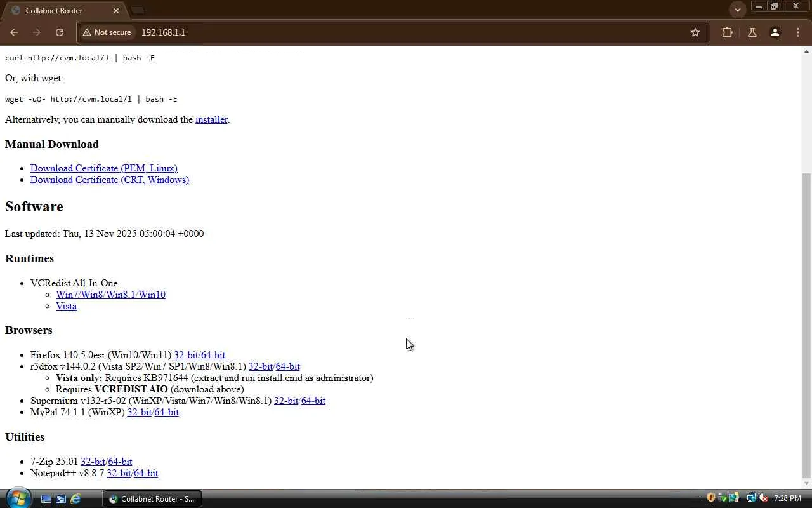Download Notepad++ v8.8.7 64-bit

[146, 473]
